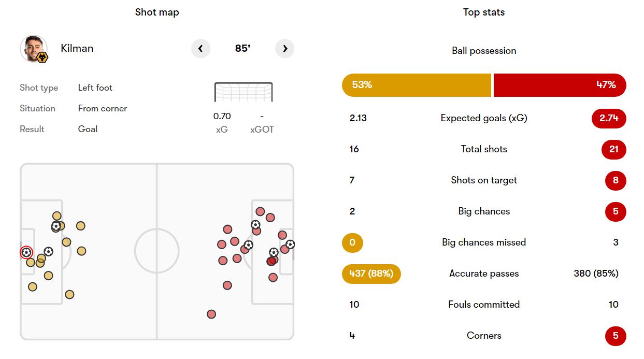Click the goal net diagram
This screenshot has width=644, height=359.
243,92
